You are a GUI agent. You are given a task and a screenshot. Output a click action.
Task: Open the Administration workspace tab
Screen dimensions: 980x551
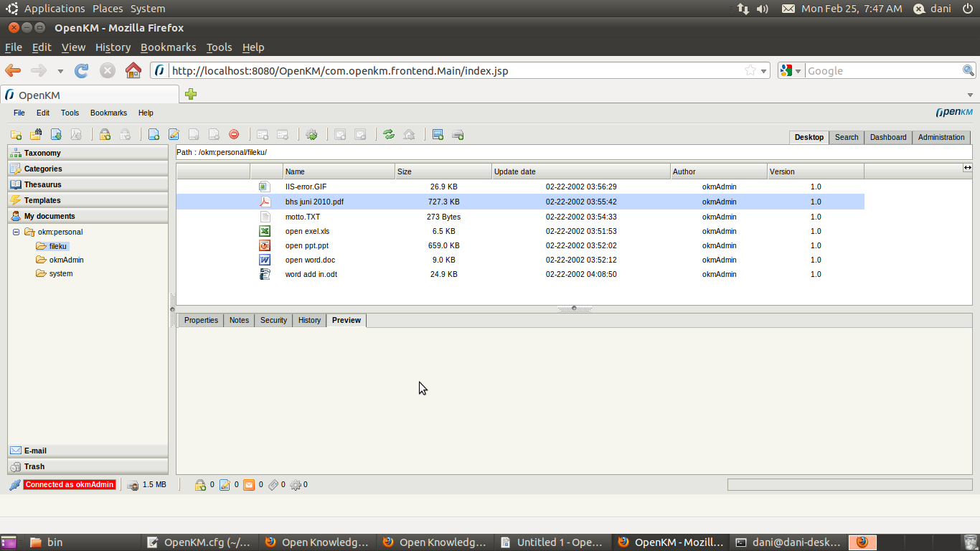[x=941, y=137]
